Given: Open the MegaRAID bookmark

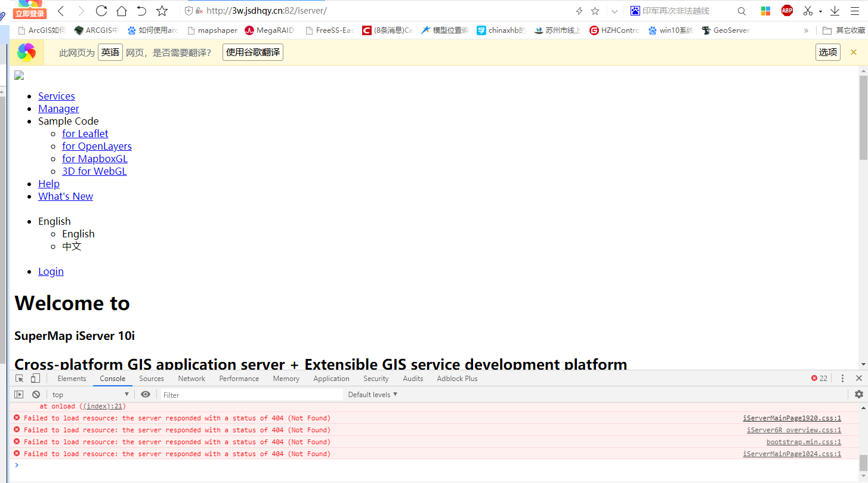Looking at the screenshot, I should 270,30.
